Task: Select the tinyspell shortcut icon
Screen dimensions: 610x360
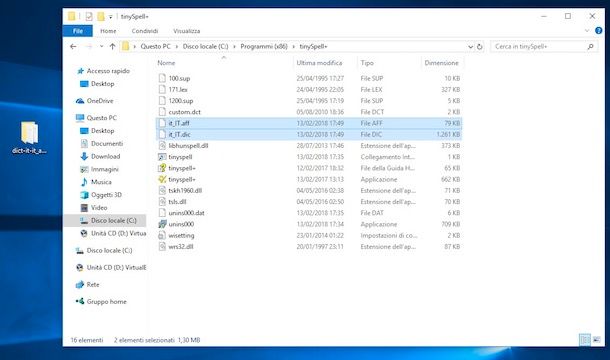Action: tap(162, 157)
